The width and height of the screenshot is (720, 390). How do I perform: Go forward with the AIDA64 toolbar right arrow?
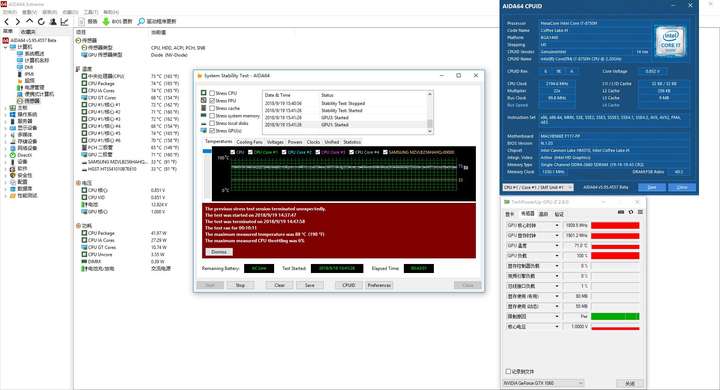click(x=17, y=22)
